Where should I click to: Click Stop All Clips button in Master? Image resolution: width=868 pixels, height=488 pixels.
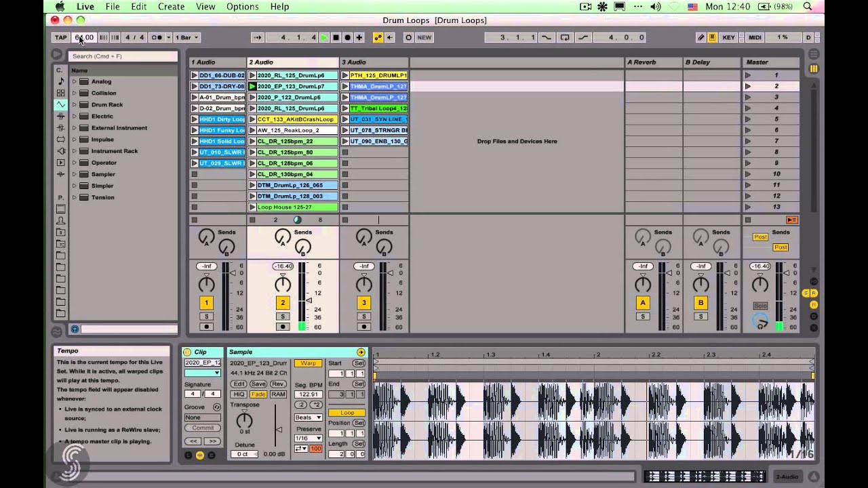pos(748,220)
